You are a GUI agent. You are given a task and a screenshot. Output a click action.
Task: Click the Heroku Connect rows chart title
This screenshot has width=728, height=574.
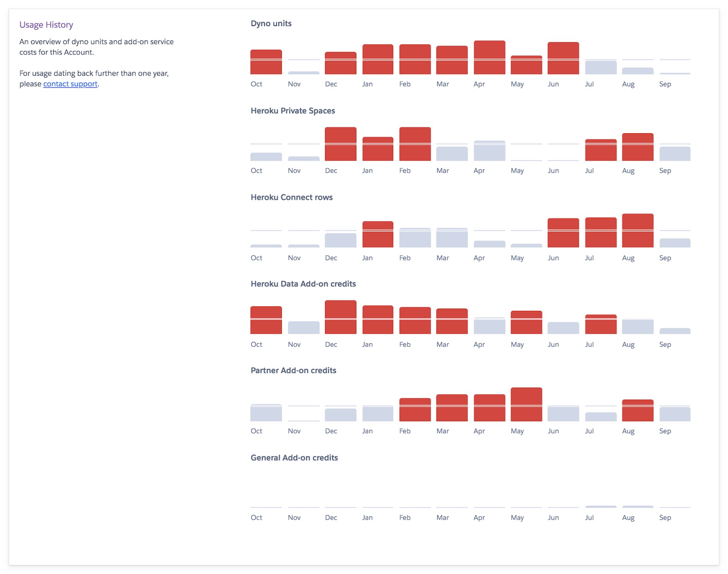coord(292,197)
